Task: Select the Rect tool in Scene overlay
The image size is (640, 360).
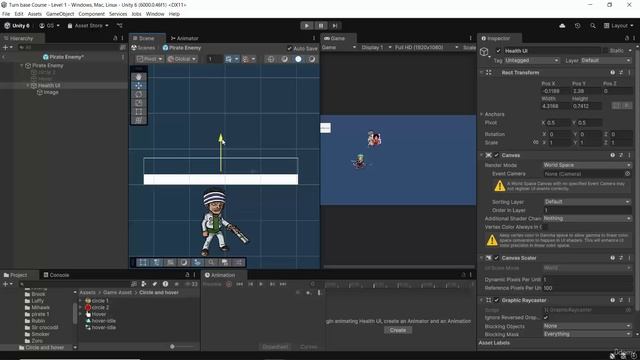Action: [x=139, y=111]
